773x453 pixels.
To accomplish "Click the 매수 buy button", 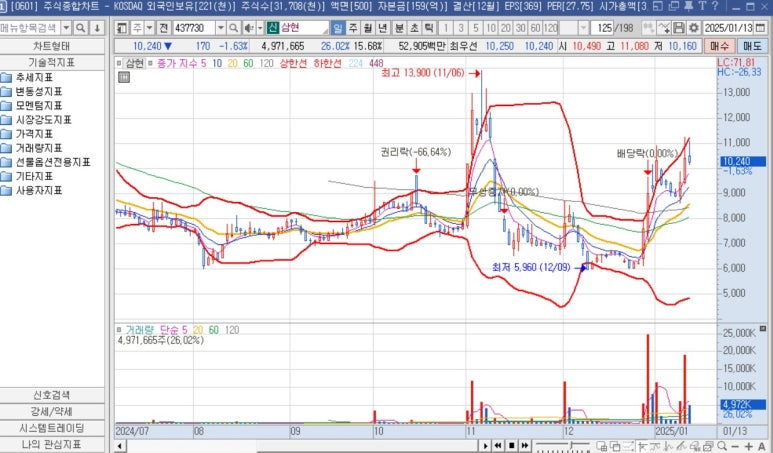I will (x=719, y=46).
